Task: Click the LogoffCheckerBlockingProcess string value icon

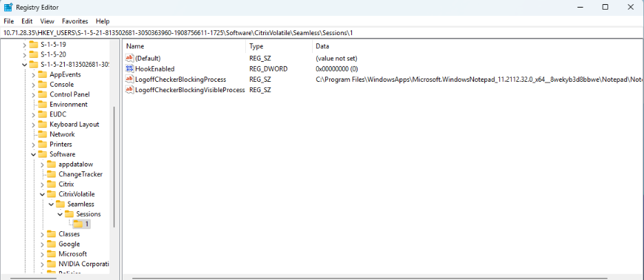Action: 129,79
